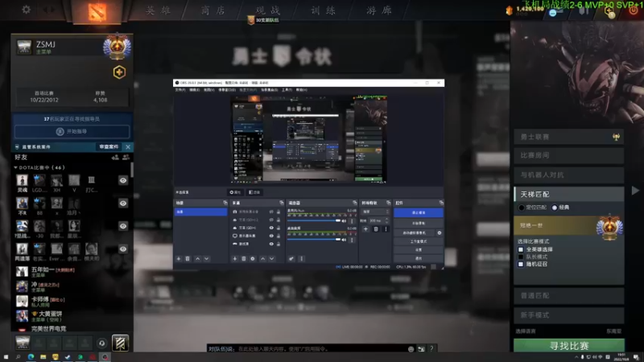Select the 定位匹配 role queue radio
This screenshot has width=644, height=362.
pyautogui.click(x=521, y=208)
